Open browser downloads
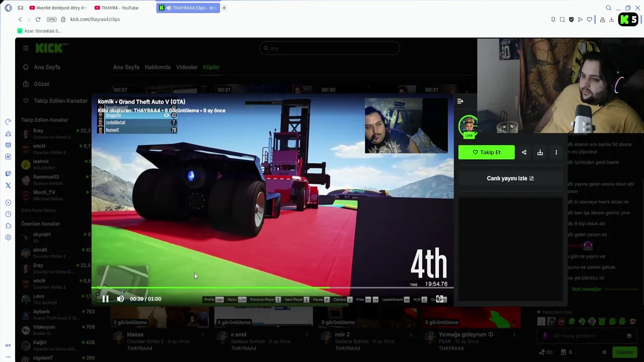The height and width of the screenshot is (362, 644). tap(611, 19)
